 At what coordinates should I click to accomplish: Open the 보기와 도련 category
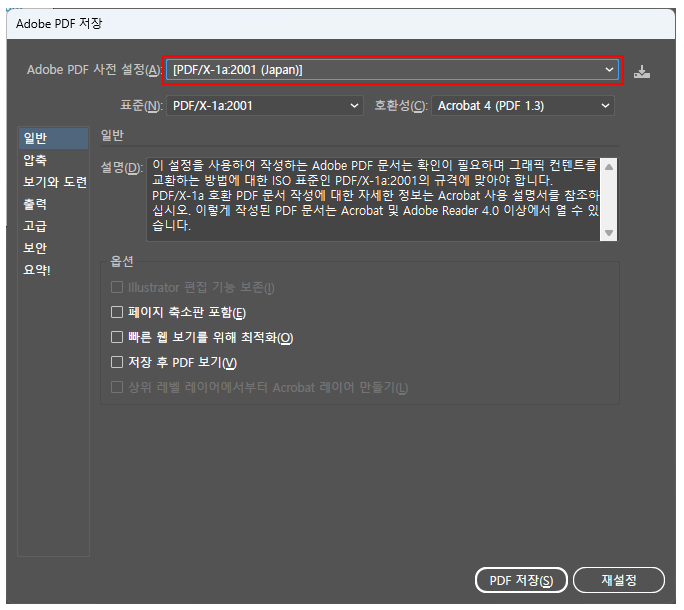(55, 182)
